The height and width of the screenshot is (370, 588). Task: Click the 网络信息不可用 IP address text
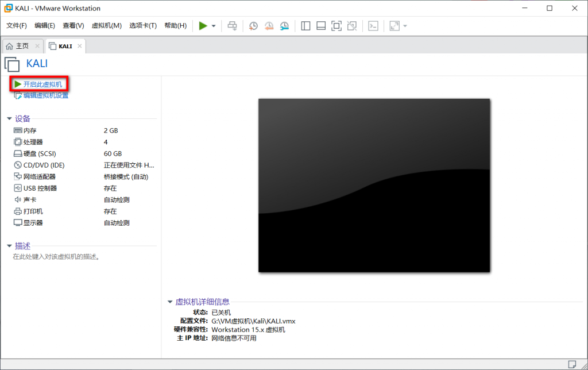tap(234, 338)
